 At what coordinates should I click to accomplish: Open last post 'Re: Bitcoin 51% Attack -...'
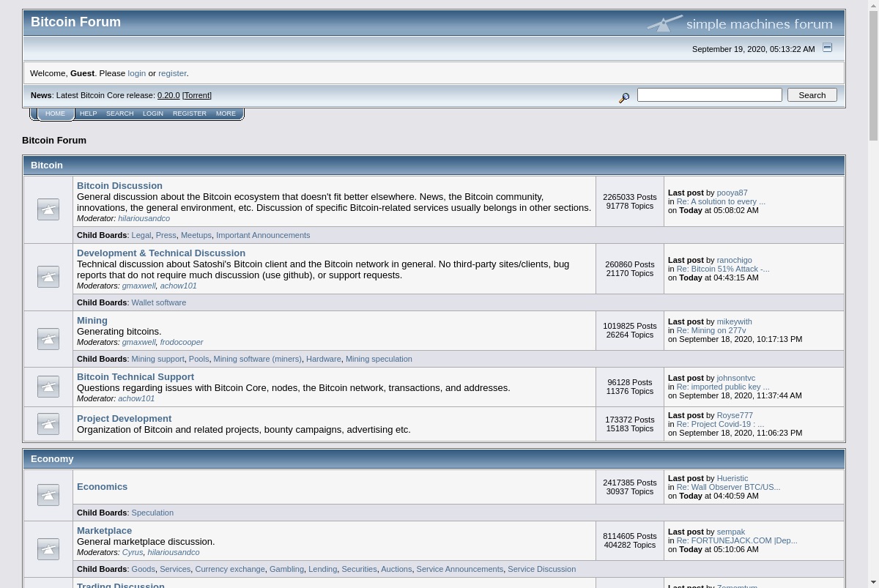(x=723, y=269)
